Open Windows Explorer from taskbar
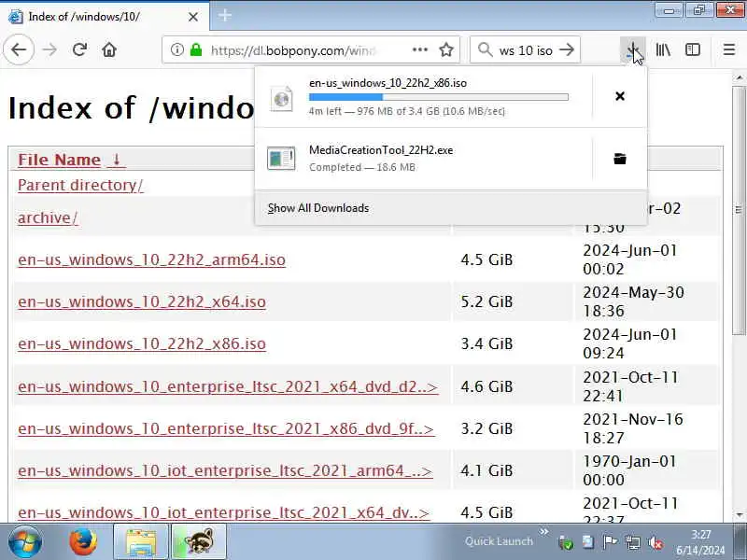Screen dimensions: 747x560 click(141, 542)
